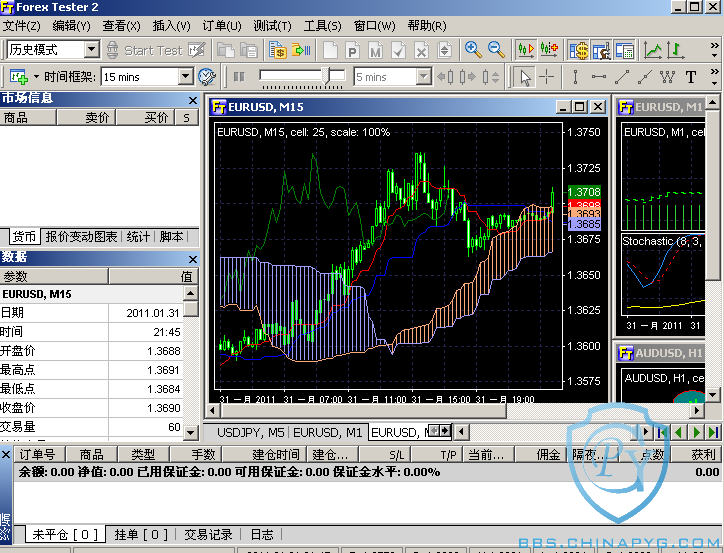Click the add new chart icon
724x553 pixels.
19,77
